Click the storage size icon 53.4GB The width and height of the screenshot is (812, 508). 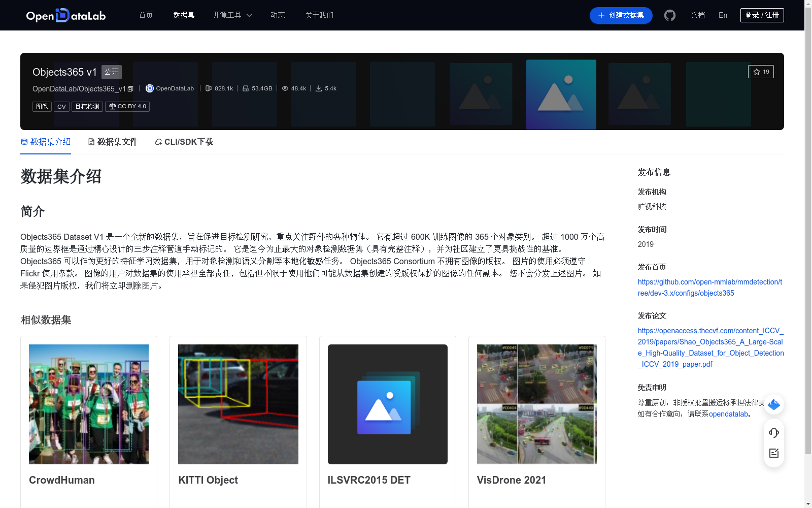coord(246,88)
